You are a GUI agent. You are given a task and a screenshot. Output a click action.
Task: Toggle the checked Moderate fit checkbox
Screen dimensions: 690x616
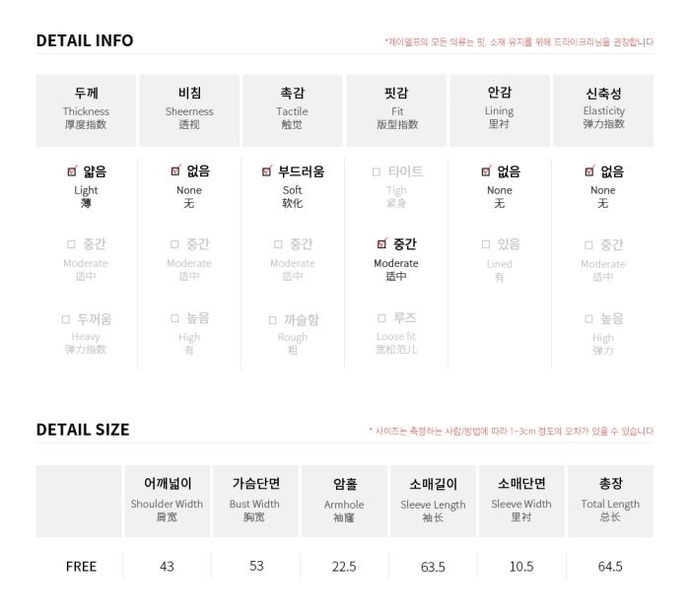(x=382, y=243)
